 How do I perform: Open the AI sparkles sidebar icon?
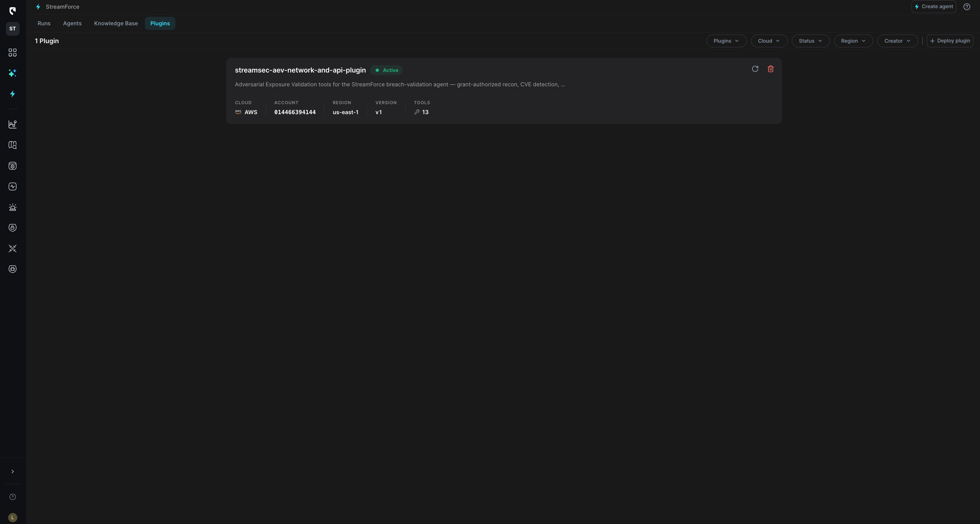[13, 73]
